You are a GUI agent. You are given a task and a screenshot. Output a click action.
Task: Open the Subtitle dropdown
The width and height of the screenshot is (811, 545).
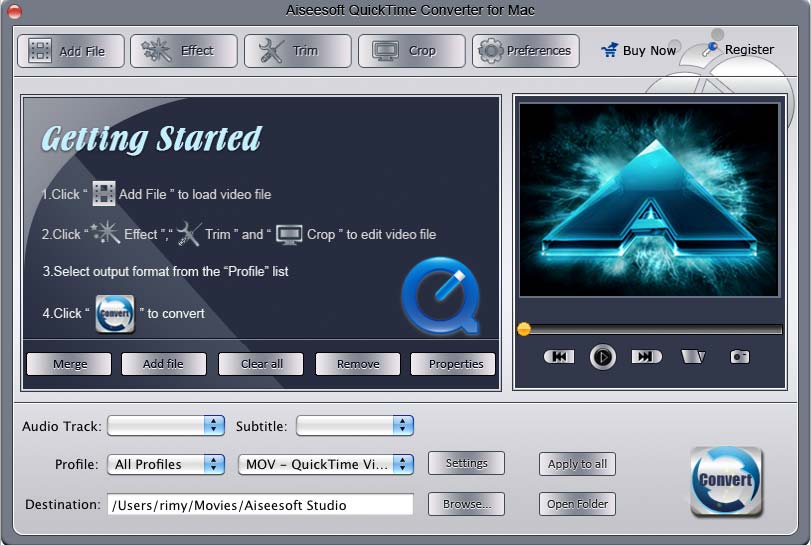(x=355, y=426)
